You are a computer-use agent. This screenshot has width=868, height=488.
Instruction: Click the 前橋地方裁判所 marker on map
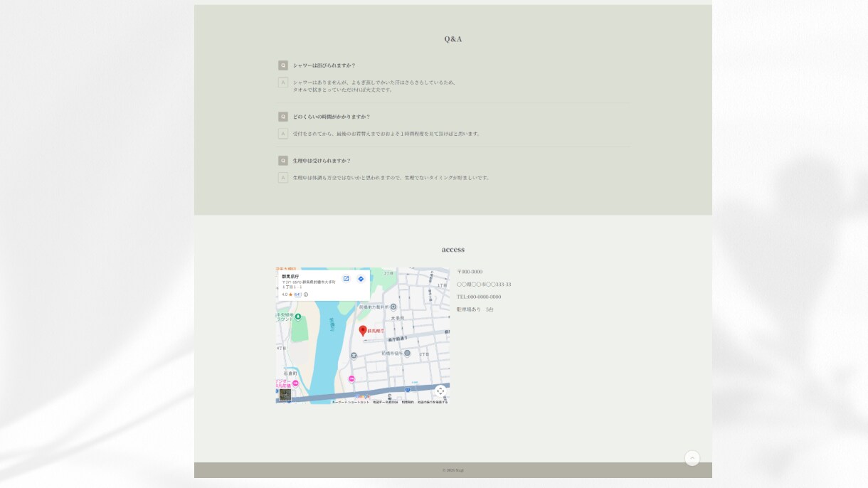(x=393, y=307)
